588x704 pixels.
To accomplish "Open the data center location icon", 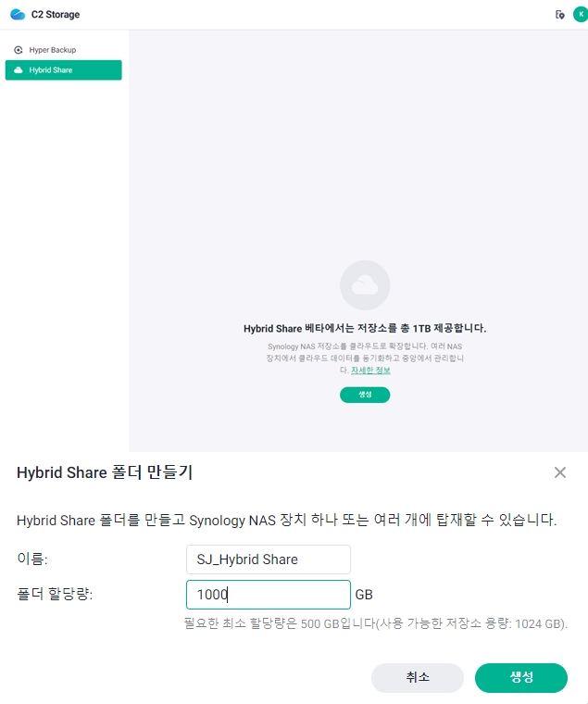I will click(x=559, y=15).
